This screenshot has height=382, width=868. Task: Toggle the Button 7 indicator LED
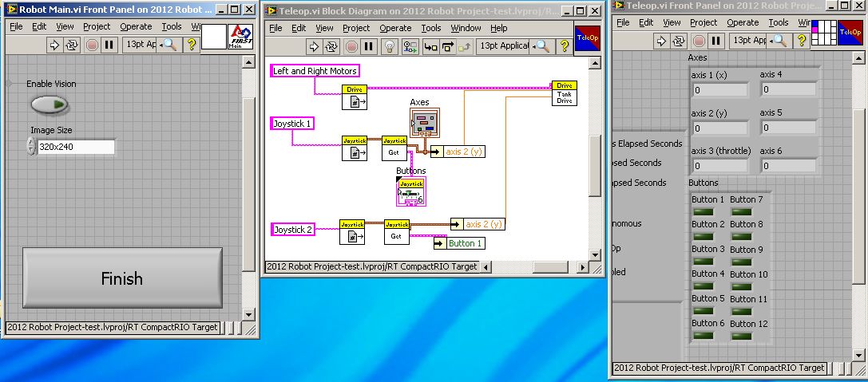(742, 211)
